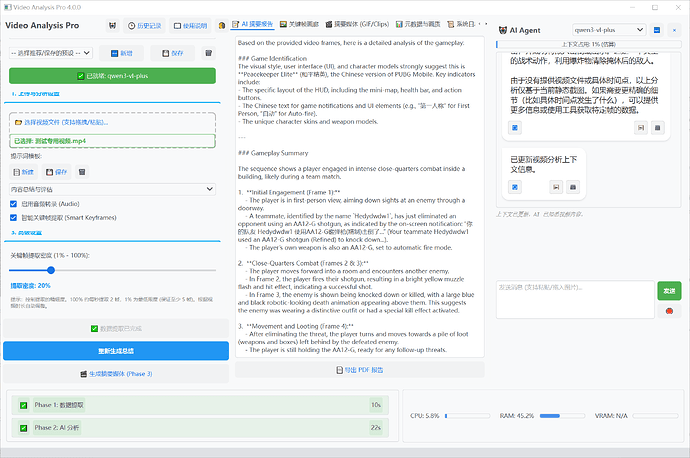Image resolution: width=690 pixels, height=458 pixels.
Task: Click the green 发送 send button
Action: (x=669, y=291)
